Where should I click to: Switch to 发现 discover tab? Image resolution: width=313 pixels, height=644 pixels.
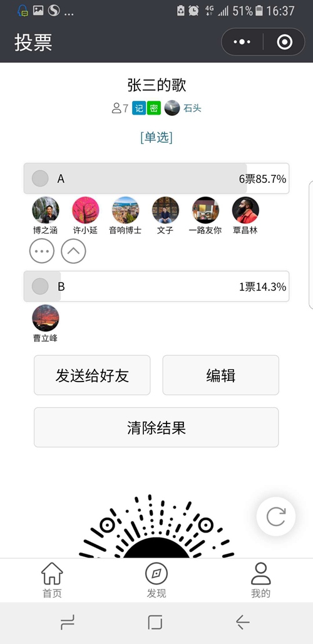[x=156, y=580]
